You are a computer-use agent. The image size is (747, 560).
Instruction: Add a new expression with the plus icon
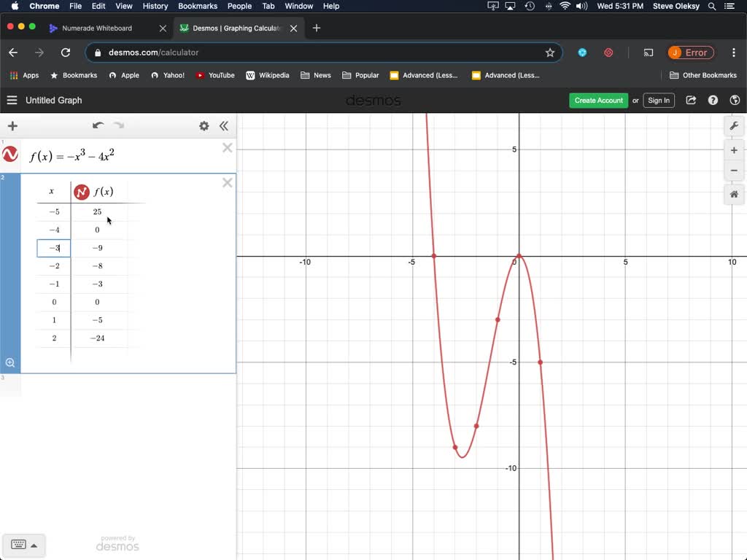tap(12, 125)
